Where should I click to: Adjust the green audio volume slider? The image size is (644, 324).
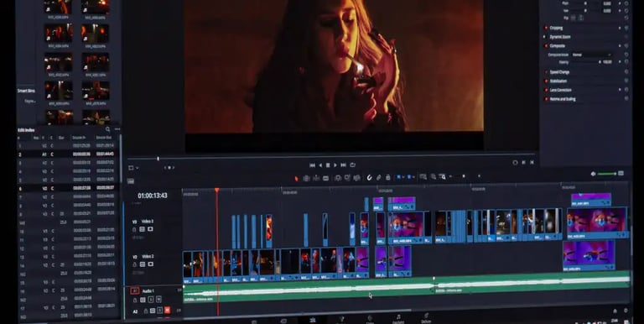[607, 174]
